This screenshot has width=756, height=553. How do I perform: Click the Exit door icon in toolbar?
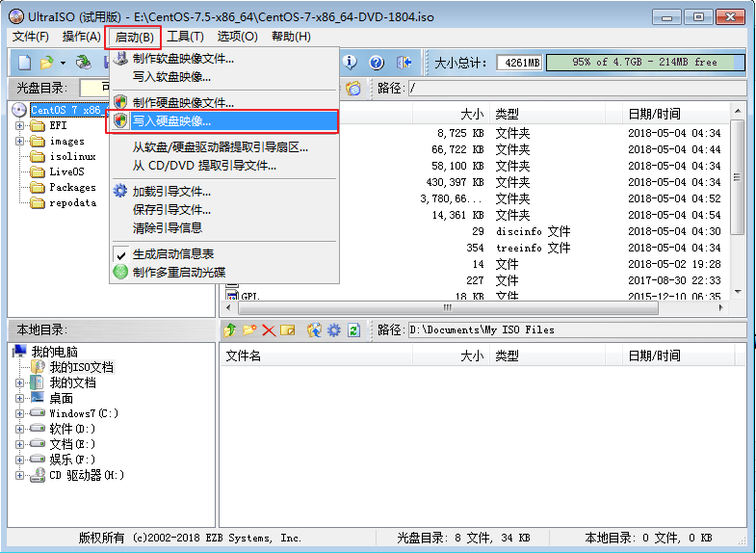point(404,63)
